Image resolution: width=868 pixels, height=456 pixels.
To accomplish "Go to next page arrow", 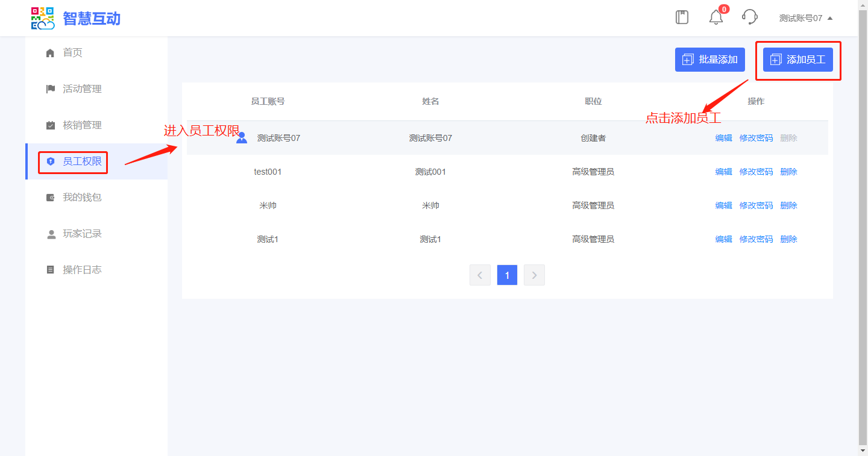I will (534, 275).
